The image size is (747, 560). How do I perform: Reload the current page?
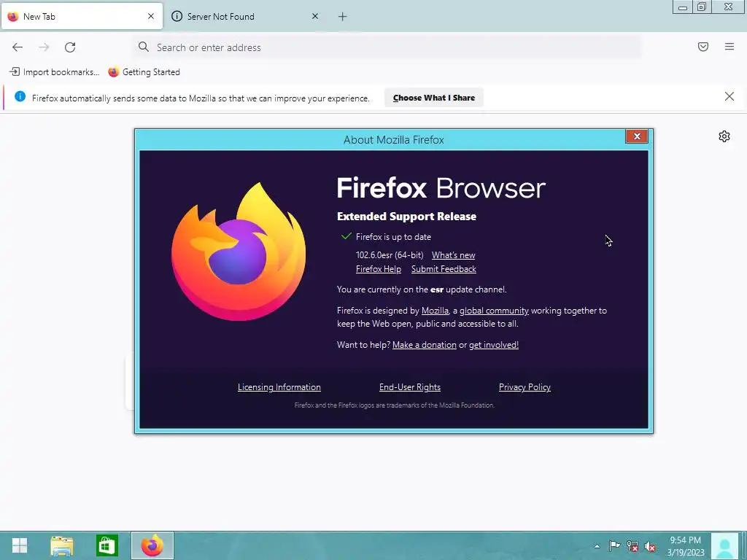coord(70,47)
